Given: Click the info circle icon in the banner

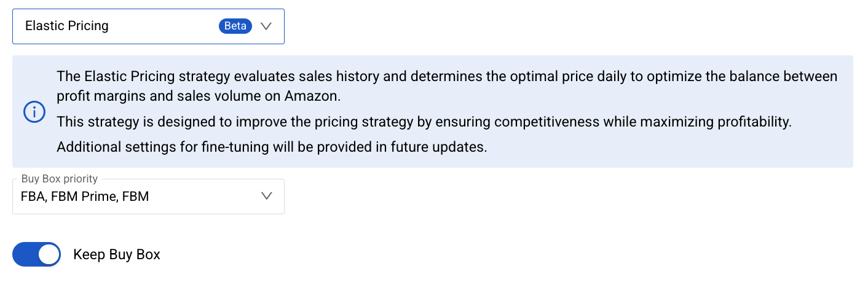Looking at the screenshot, I should (34, 112).
